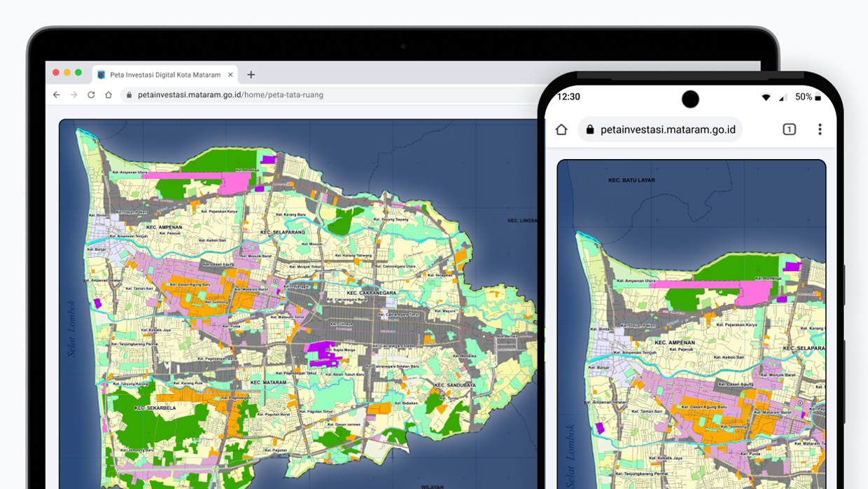Open a new tab with plus button

[251, 74]
